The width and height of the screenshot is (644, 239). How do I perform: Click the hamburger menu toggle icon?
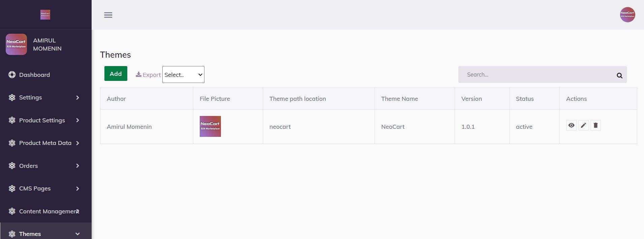coord(108,15)
